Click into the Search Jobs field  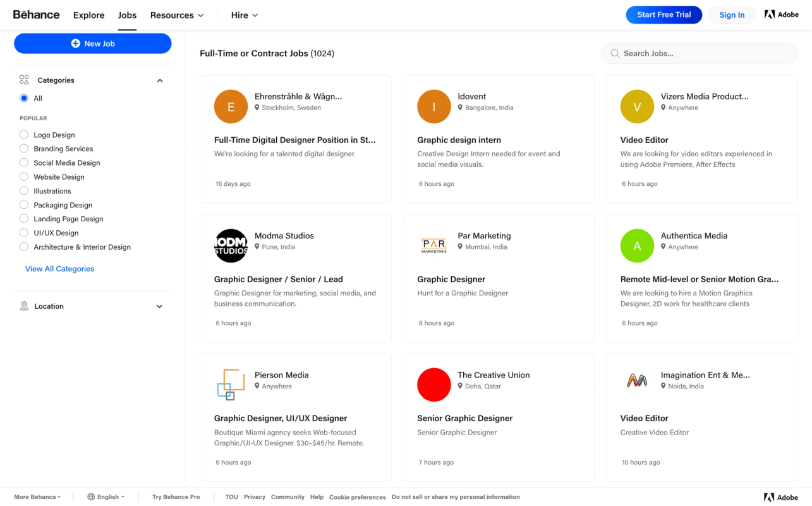[700, 53]
